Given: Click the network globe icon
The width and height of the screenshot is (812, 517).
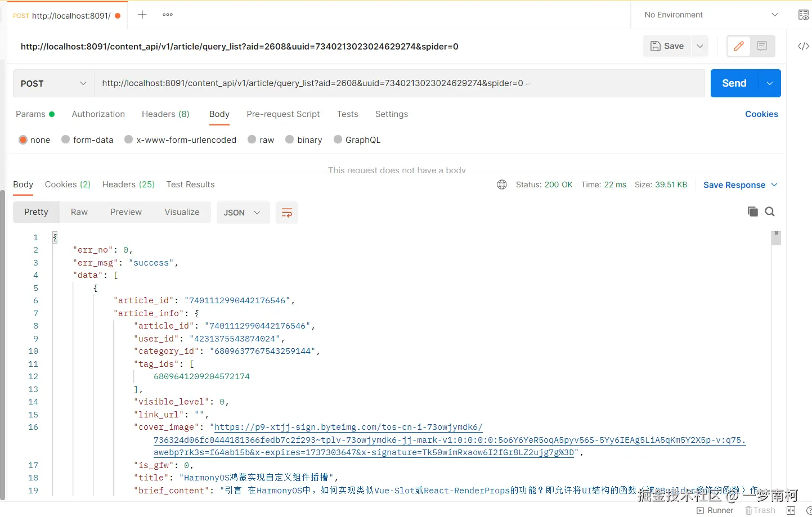Looking at the screenshot, I should (502, 185).
